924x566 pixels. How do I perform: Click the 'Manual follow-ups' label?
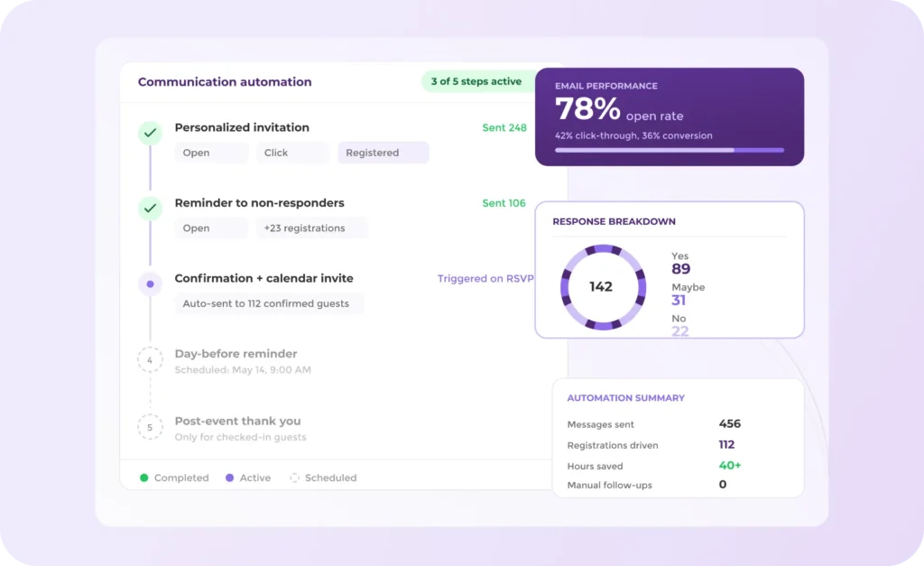click(x=609, y=486)
